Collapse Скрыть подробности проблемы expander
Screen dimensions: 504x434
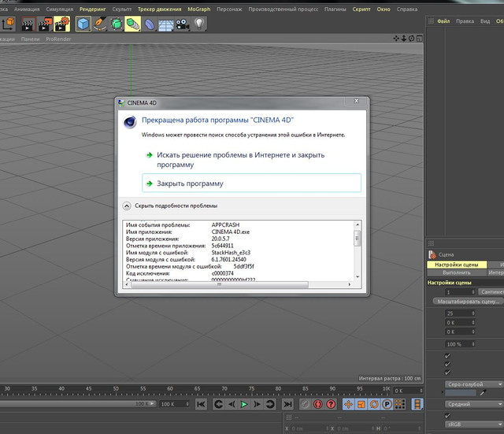[127, 206]
